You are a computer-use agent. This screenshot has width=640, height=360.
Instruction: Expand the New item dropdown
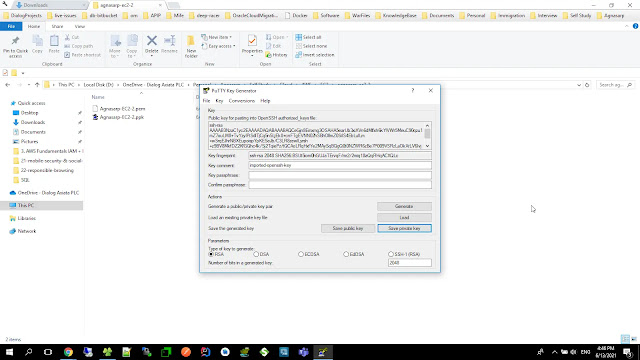(231, 37)
